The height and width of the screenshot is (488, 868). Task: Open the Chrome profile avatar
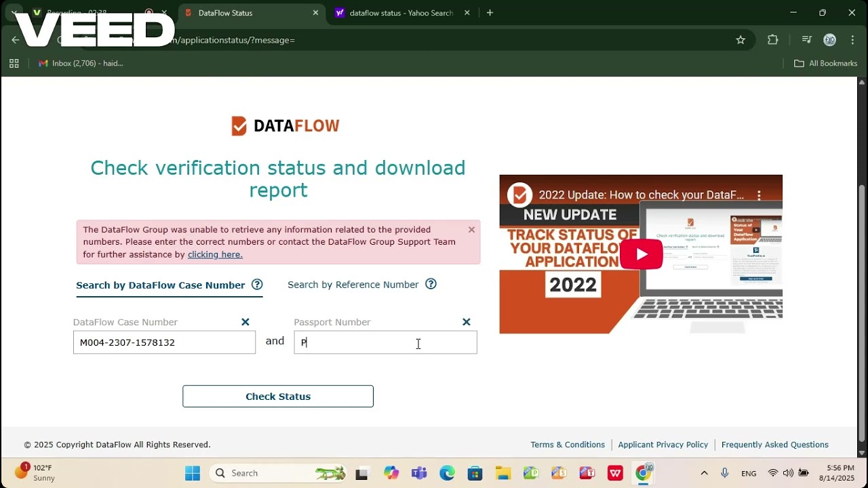829,40
